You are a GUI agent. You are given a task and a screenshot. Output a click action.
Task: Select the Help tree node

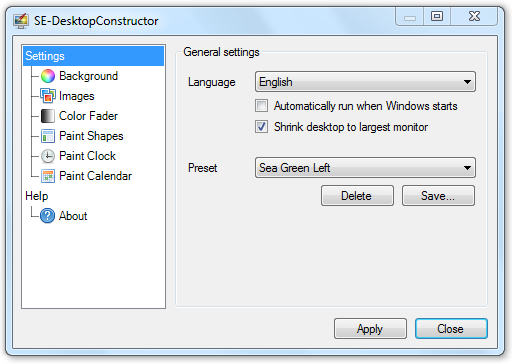(x=37, y=196)
